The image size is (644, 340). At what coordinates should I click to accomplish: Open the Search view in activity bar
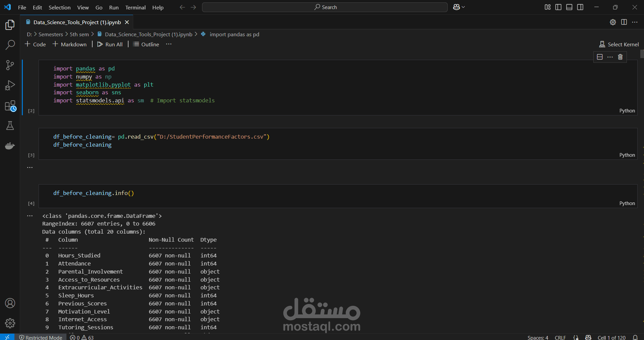10,45
